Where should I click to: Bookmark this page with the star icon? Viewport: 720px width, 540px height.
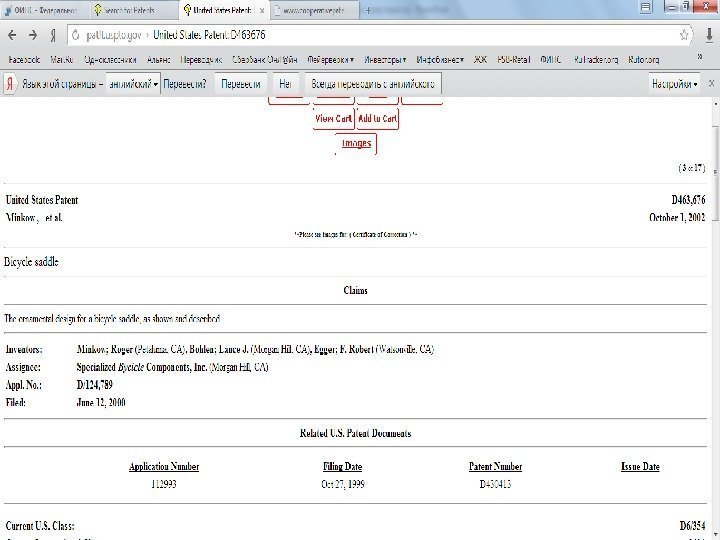coord(684,35)
